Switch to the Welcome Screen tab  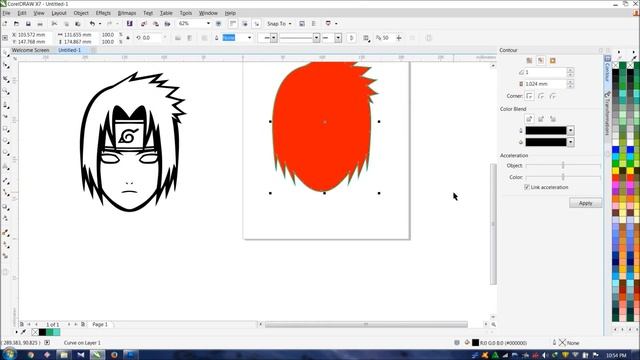31,50
